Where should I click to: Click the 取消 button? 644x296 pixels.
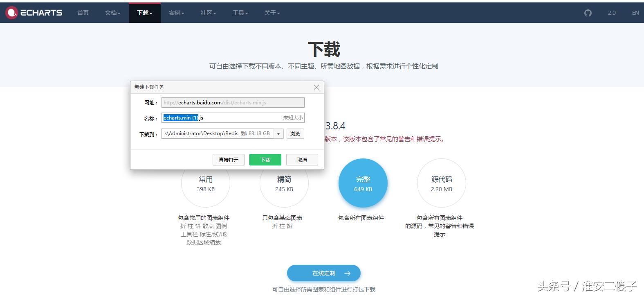pyautogui.click(x=302, y=160)
